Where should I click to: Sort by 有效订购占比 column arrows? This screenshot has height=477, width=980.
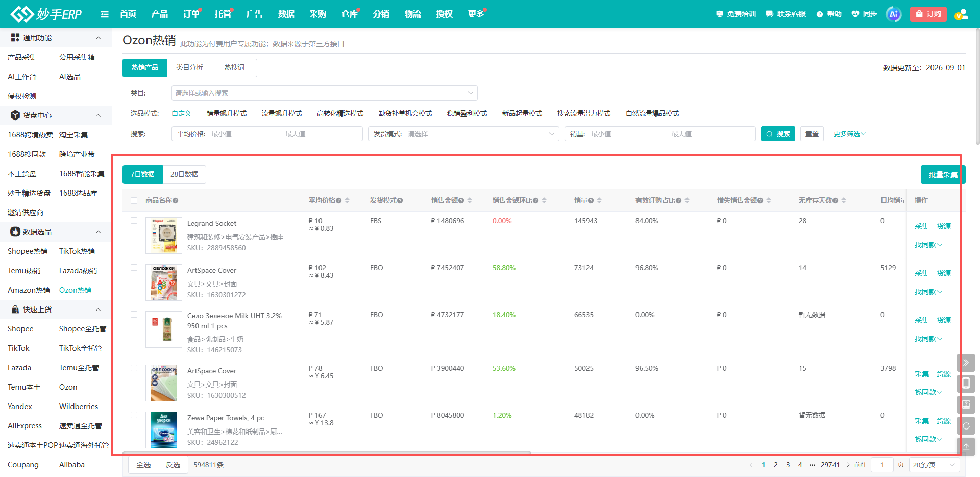tap(687, 200)
